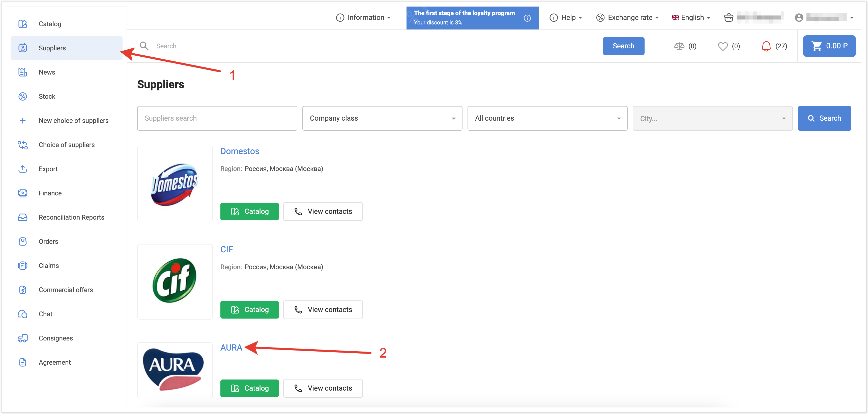This screenshot has width=868, height=414.
Task: Click the user account avatar icon
Action: pyautogui.click(x=799, y=18)
